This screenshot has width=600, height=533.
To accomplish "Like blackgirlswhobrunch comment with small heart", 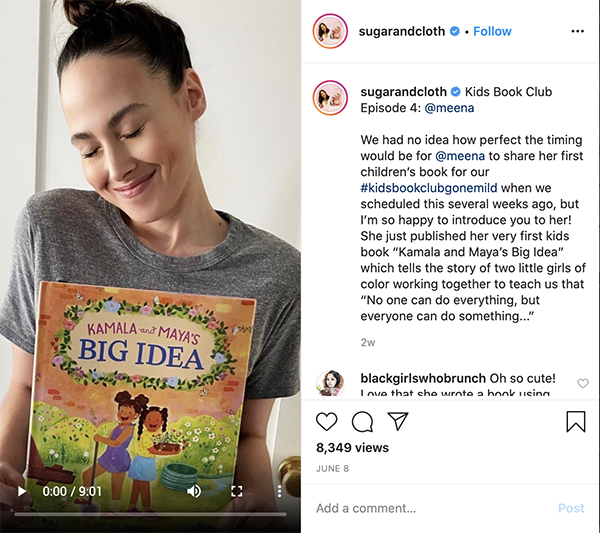I will click(583, 383).
